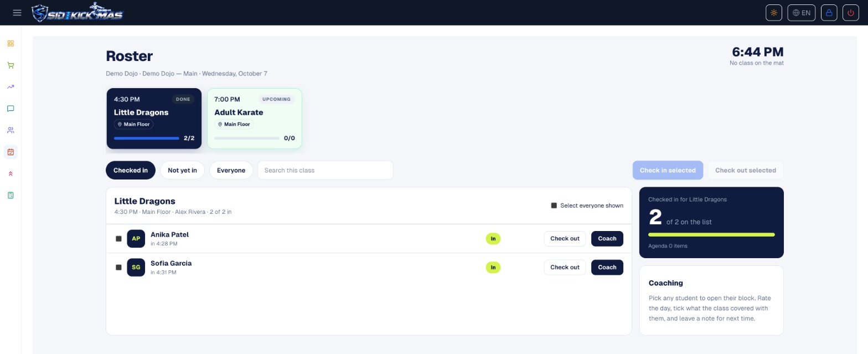Click the Adult Karate 0/0 progress bar
This screenshot has height=354, width=868.
click(x=247, y=138)
